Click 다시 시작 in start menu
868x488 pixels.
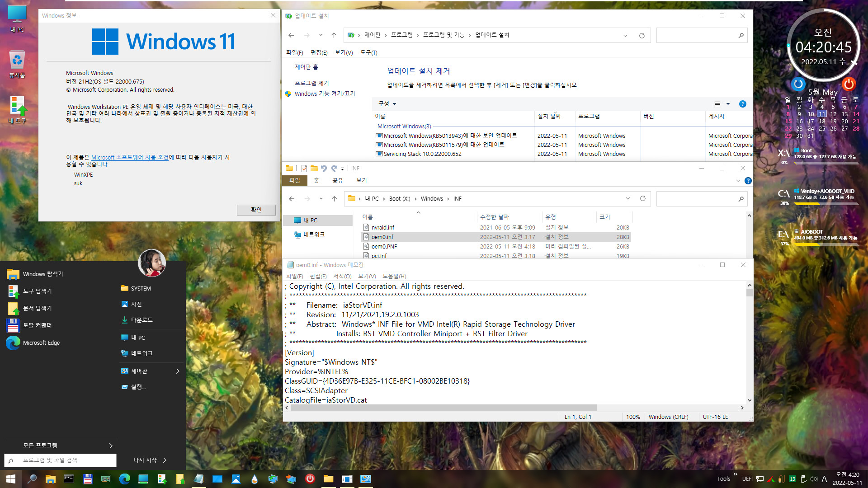[145, 460]
